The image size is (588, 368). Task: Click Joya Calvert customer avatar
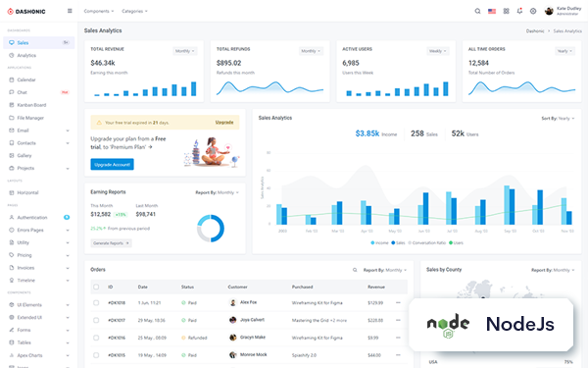[232, 320]
